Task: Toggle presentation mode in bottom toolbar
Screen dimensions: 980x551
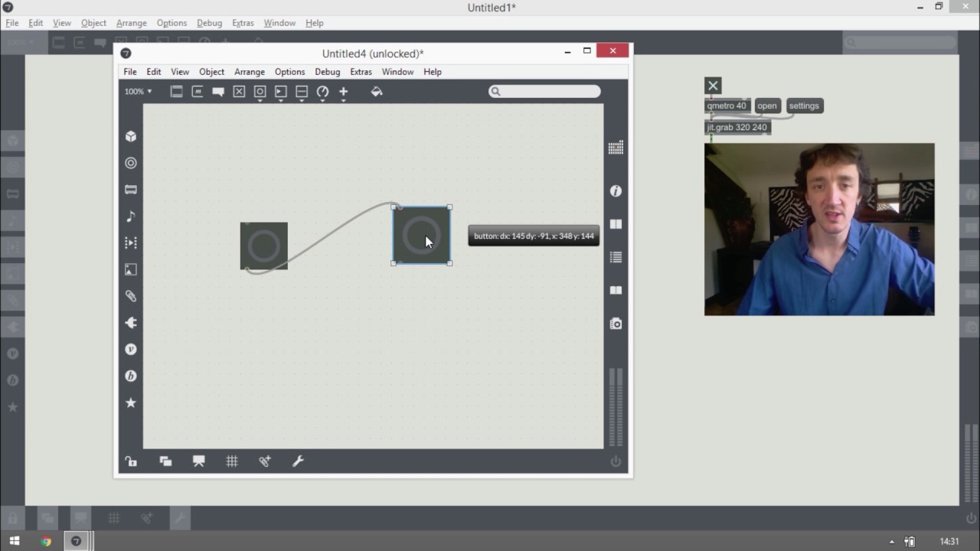Action: tap(199, 461)
